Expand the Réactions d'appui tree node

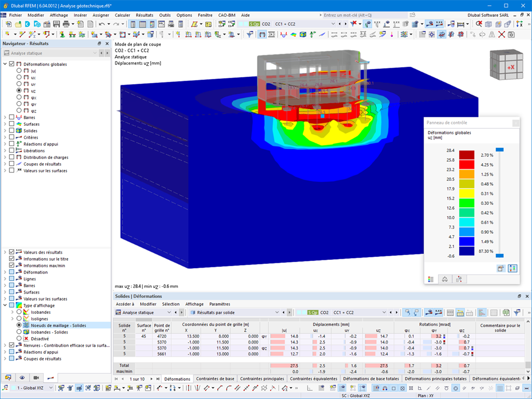(5, 144)
